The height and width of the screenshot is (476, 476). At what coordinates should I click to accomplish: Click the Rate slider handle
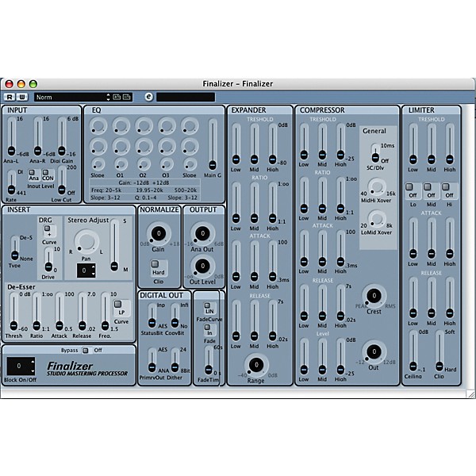pos(12,190)
